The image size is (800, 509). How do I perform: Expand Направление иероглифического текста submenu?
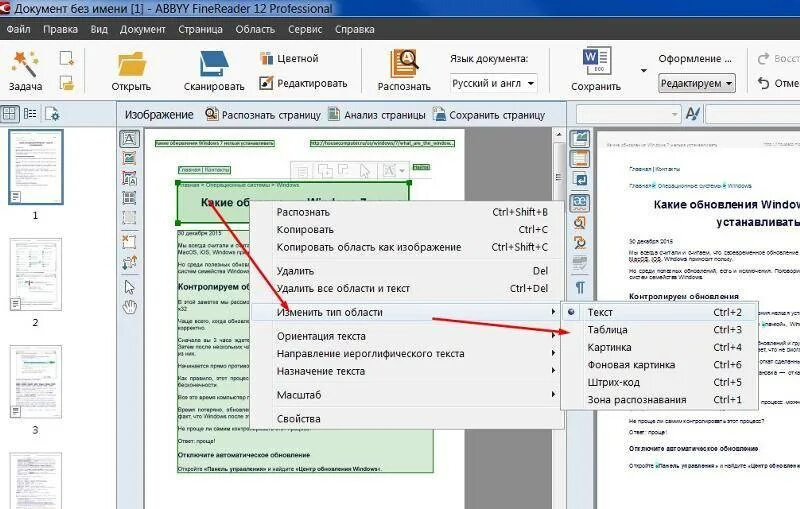(406, 353)
